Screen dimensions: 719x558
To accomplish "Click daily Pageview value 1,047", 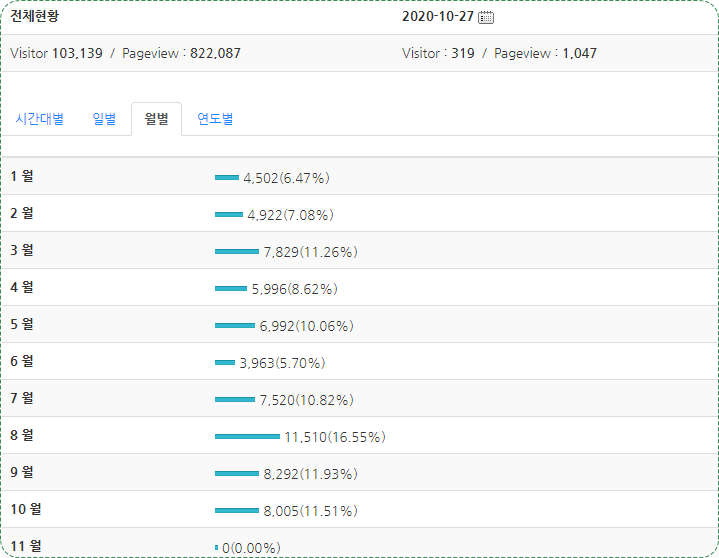I will pyautogui.click(x=580, y=53).
